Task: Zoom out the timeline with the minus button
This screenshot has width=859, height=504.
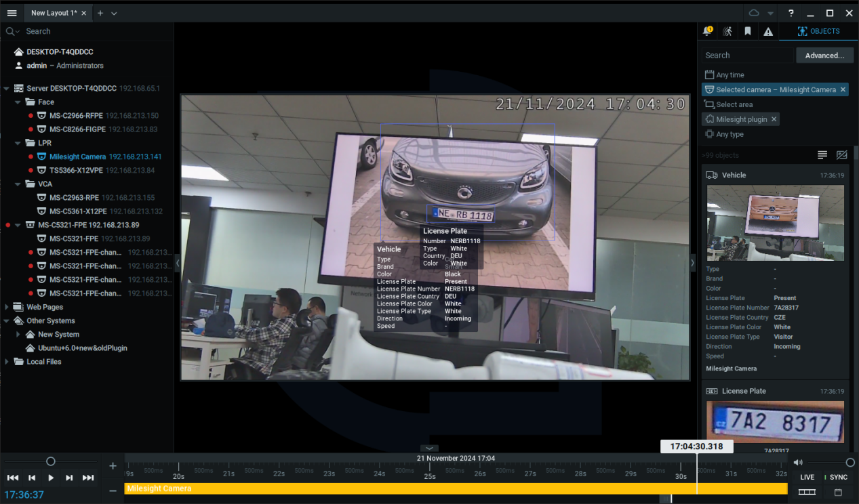Action: [113, 490]
